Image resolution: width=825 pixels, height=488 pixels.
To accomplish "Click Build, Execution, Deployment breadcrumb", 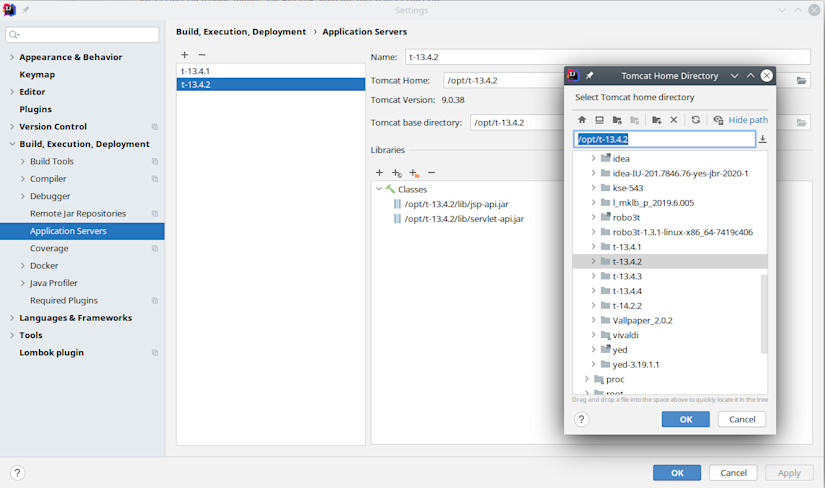I will pyautogui.click(x=241, y=32).
